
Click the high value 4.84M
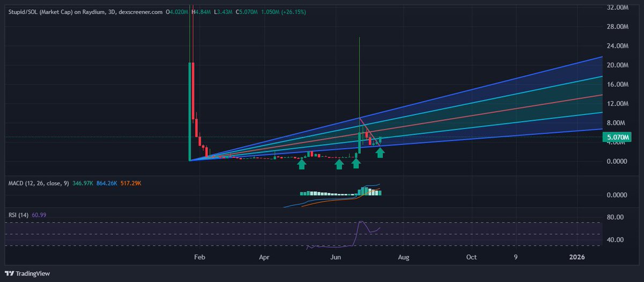click(x=202, y=11)
